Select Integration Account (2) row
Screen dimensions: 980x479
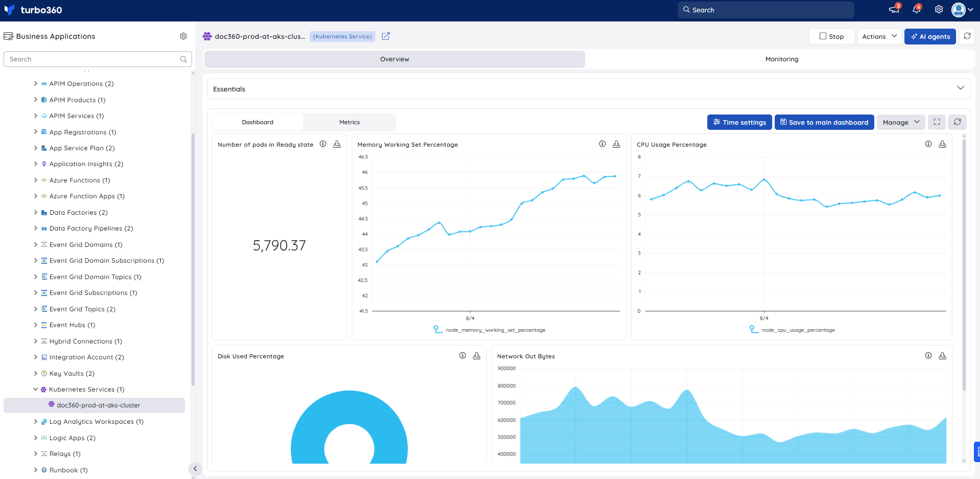86,357
